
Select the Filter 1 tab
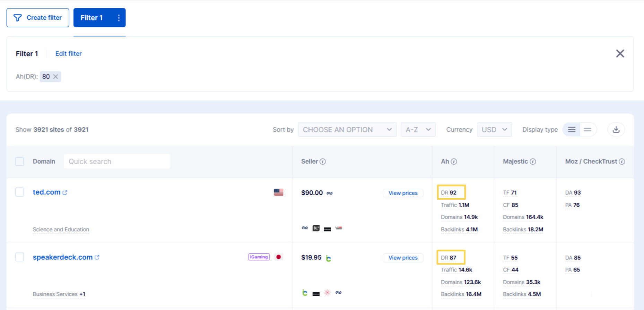pyautogui.click(x=92, y=18)
